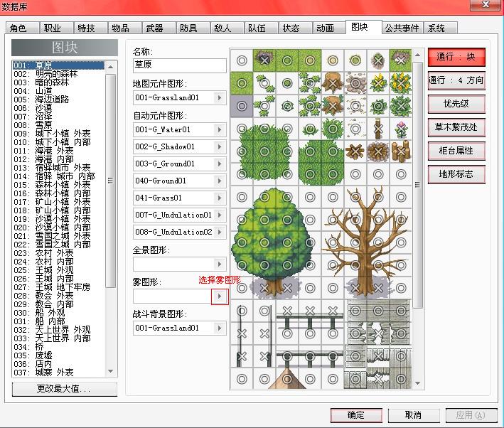Select tileset 011: 海港 外表

click(58, 151)
